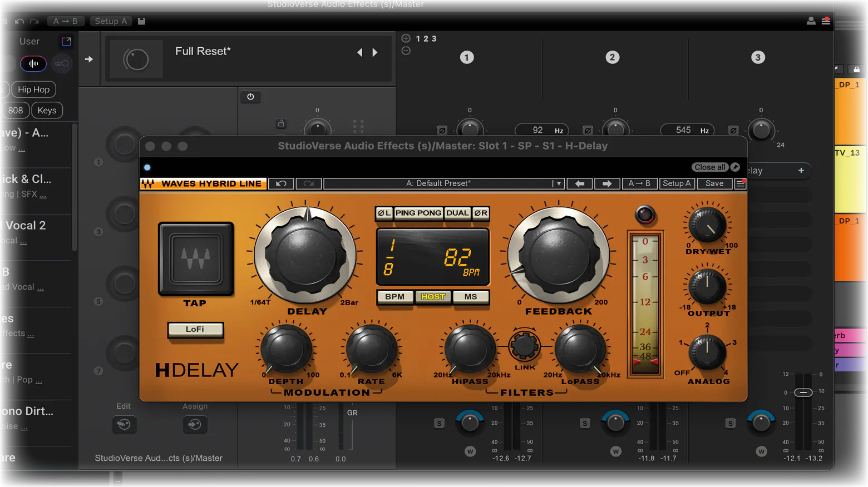The width and height of the screenshot is (868, 487).
Task: Click the minus circle icon below plus
Action: 406,51
